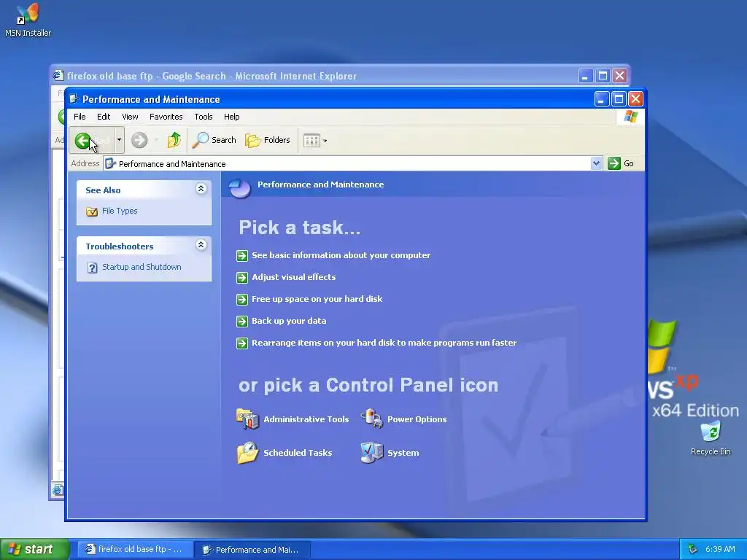Click the System computer icon
Screen dimensions: 747x560
(372, 452)
